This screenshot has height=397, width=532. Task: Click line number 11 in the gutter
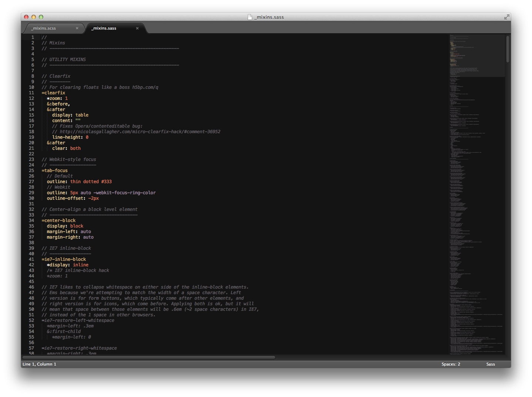[31, 93]
